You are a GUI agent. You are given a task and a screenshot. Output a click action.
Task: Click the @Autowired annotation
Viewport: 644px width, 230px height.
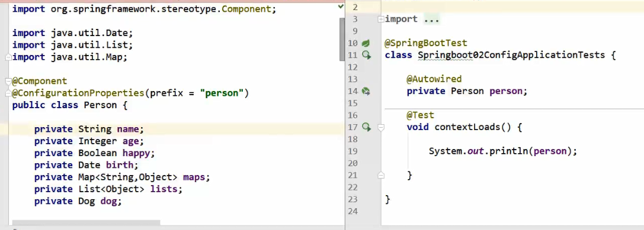pos(434,79)
